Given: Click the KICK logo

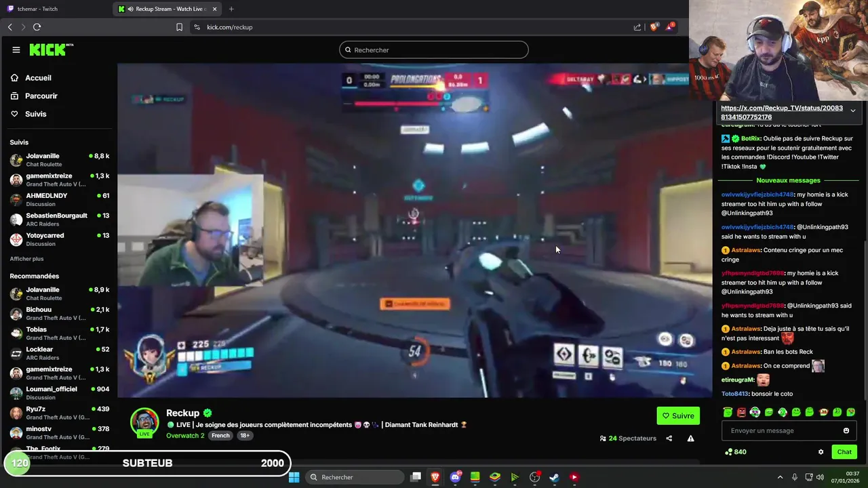Looking at the screenshot, I should [52, 49].
